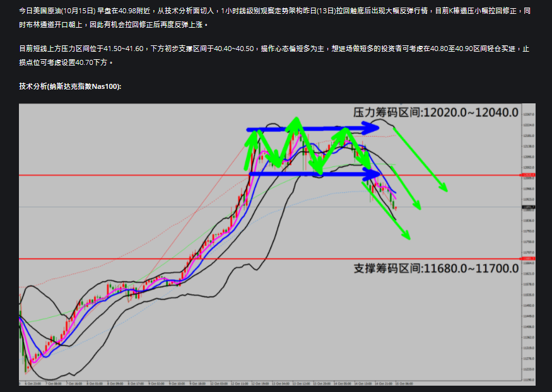Select the heading '技术分析(纳斯达克指数Nas100):'
This screenshot has width=552, height=392.
70,86
